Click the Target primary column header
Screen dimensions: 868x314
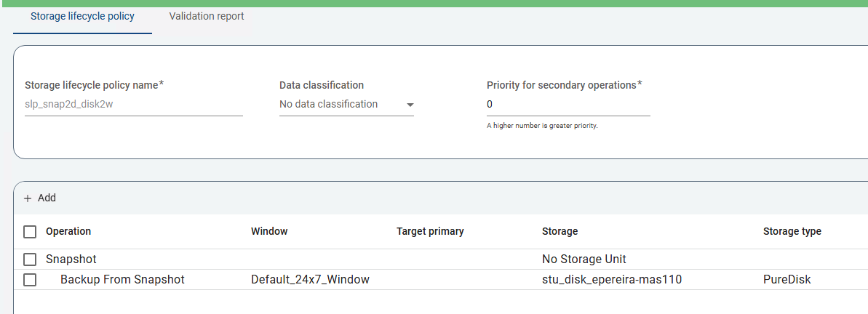[x=430, y=232]
